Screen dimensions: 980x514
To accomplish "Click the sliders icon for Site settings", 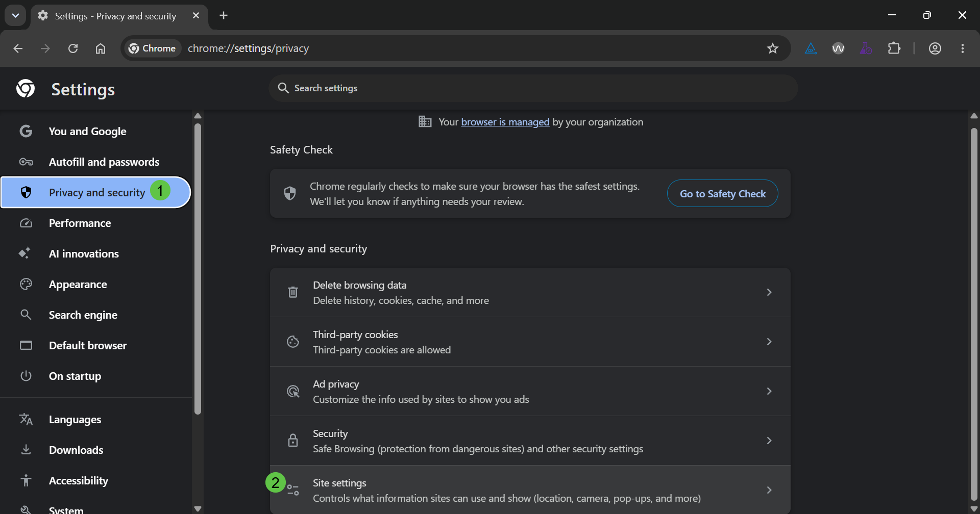I will [x=293, y=490].
